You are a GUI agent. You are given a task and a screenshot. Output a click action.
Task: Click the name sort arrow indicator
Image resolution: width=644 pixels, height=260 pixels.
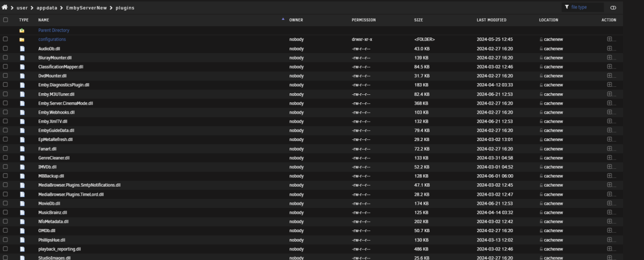[x=283, y=19]
